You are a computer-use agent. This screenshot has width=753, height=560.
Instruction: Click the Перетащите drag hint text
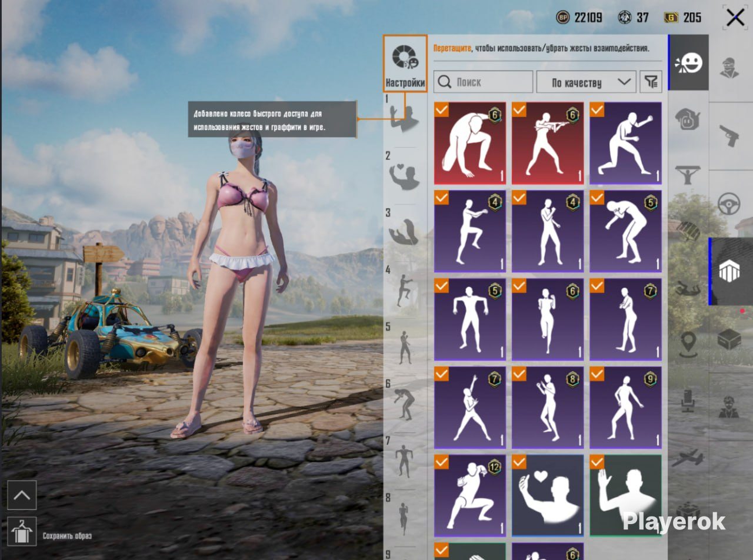452,48
